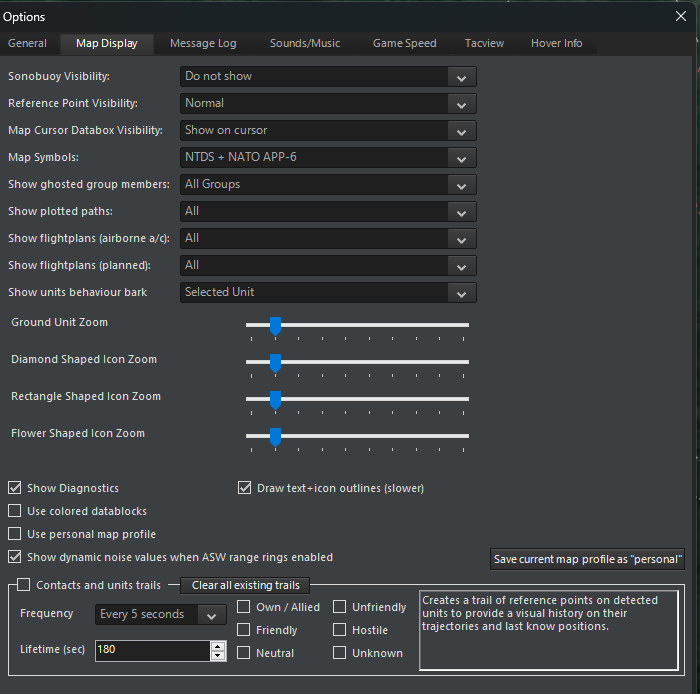Go to the Sounds/Music tab
This screenshot has height=694, width=700.
(x=305, y=43)
